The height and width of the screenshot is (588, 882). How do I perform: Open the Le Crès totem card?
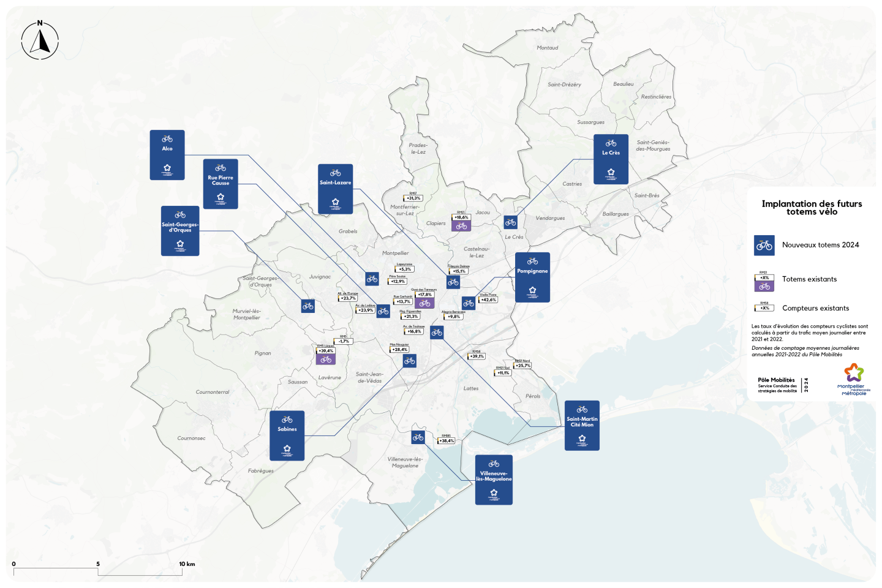611,159
